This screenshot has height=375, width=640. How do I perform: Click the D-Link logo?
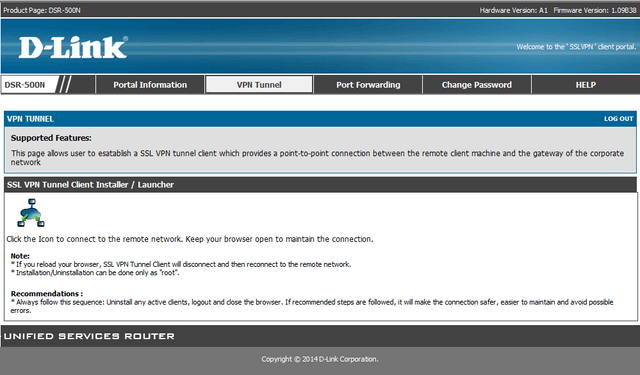(x=73, y=47)
